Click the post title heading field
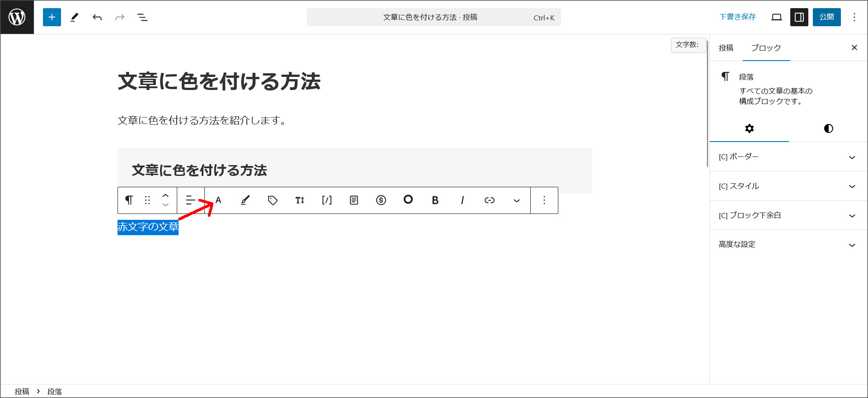868x398 pixels. click(219, 82)
